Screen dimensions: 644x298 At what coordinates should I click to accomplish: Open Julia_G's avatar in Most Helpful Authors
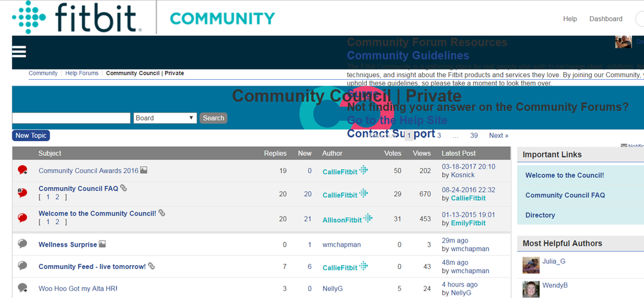531,265
